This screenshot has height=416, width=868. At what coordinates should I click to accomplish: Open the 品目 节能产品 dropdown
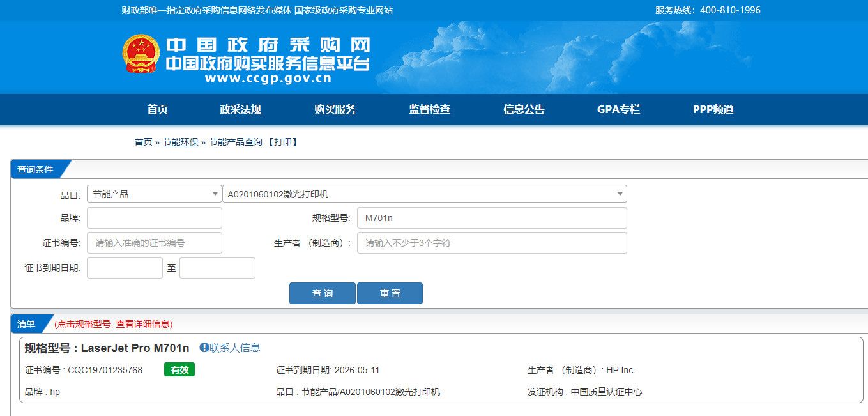pyautogui.click(x=154, y=194)
